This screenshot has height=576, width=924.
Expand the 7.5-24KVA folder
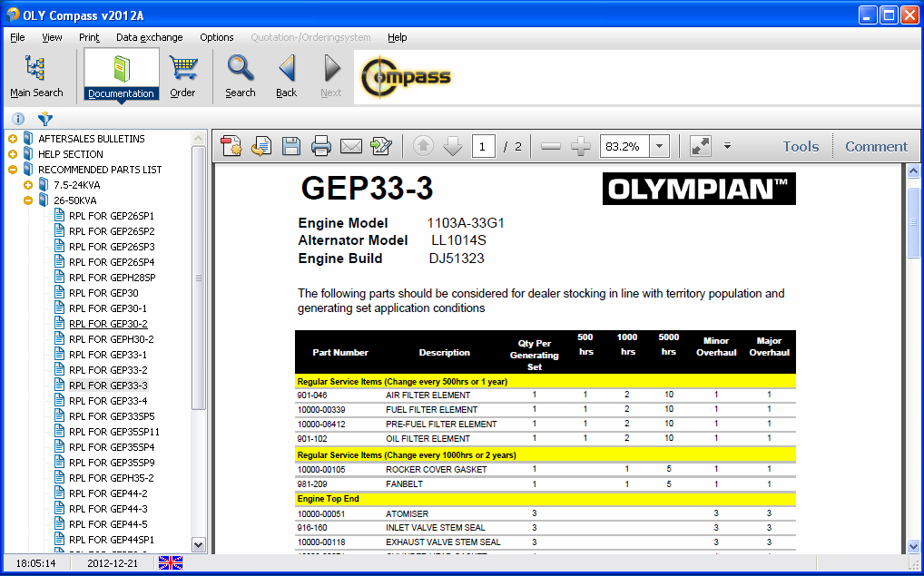pyautogui.click(x=28, y=185)
